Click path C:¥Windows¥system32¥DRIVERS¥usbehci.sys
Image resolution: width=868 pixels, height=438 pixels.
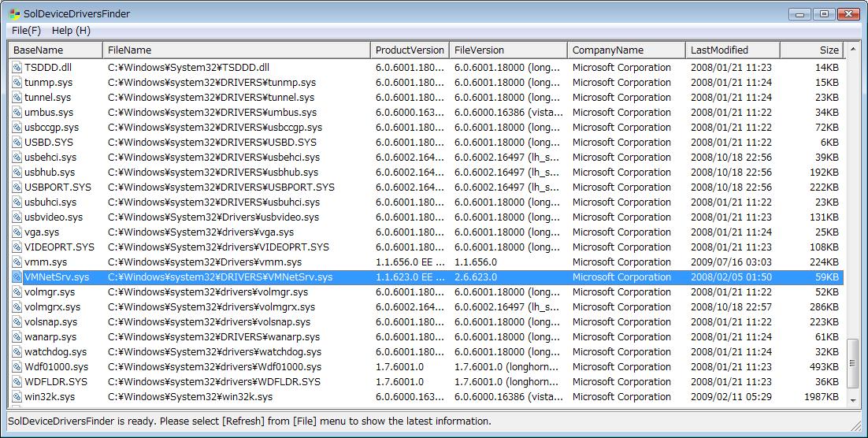point(214,158)
